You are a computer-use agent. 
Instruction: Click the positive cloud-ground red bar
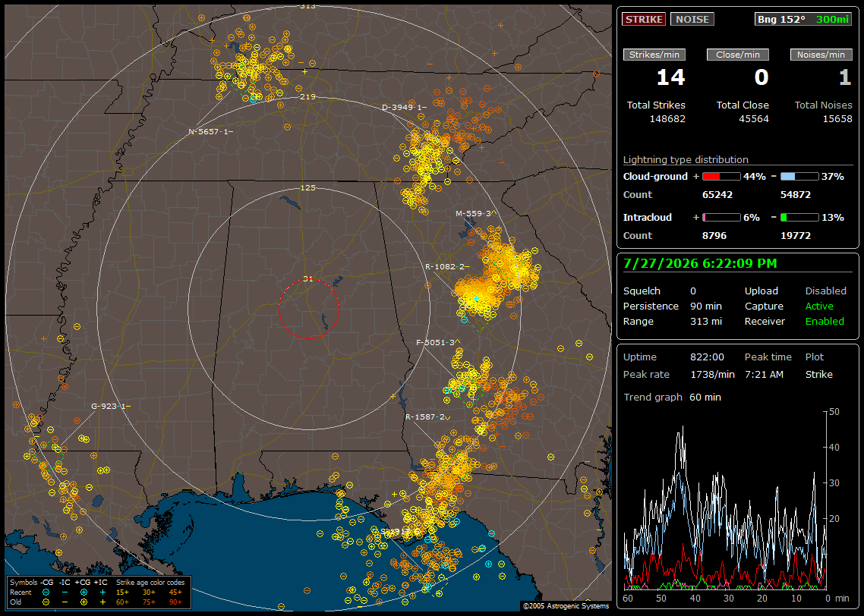pyautogui.click(x=721, y=177)
